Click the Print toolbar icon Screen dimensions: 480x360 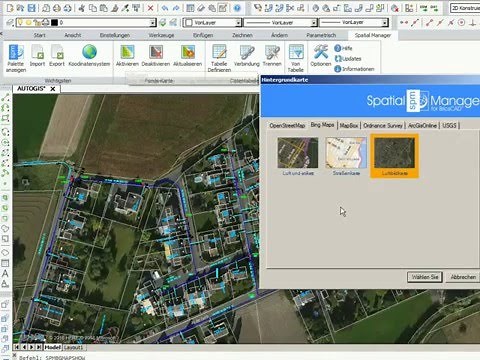point(57,8)
